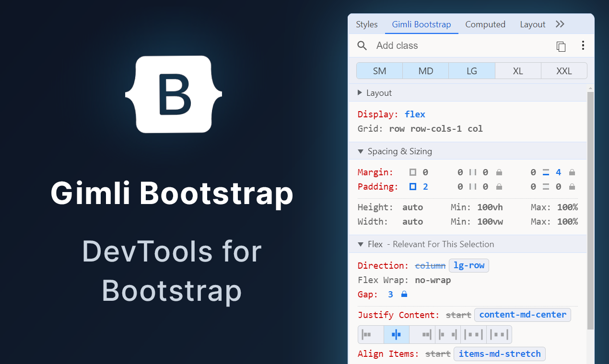609x364 pixels.
Task: Select justify content space-evenly icon
Action: [499, 334]
